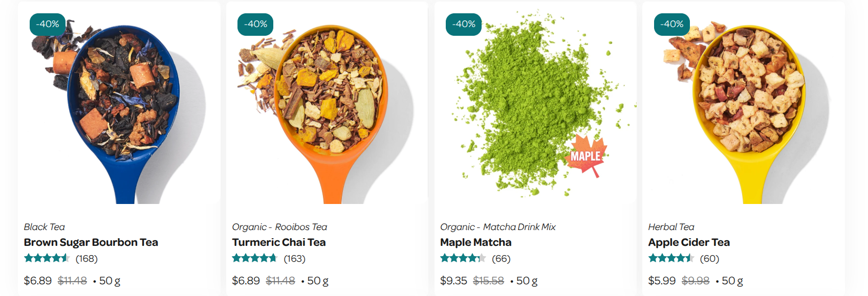This screenshot has width=868, height=296.
Task: Click the -40% badge on Apple Cider Tea
Action: coord(672,24)
